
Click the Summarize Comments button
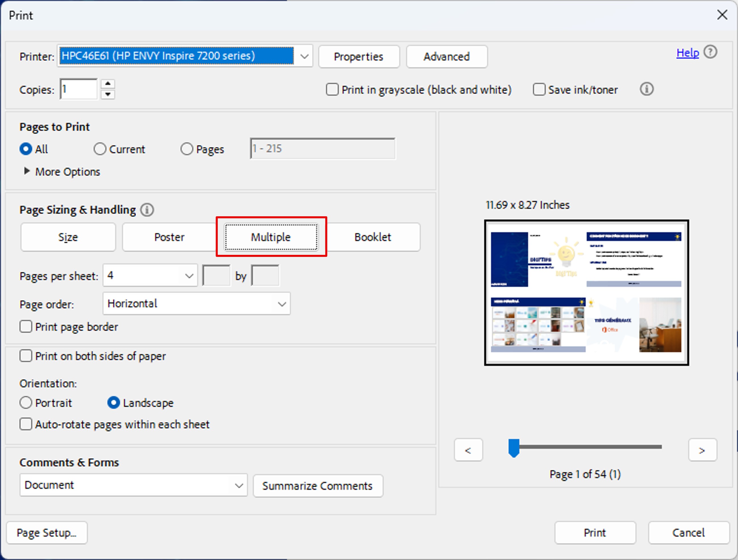click(318, 486)
